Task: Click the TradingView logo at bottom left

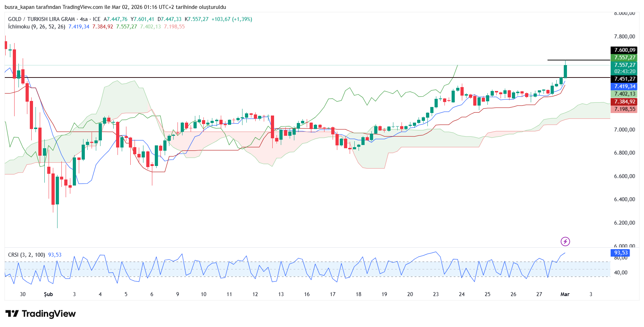Action: click(x=40, y=313)
